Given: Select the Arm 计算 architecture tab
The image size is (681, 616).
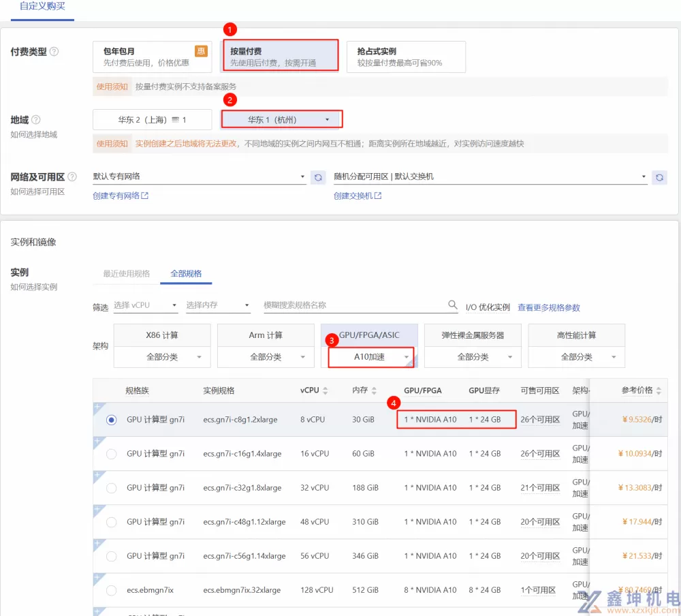Looking at the screenshot, I should 266,335.
